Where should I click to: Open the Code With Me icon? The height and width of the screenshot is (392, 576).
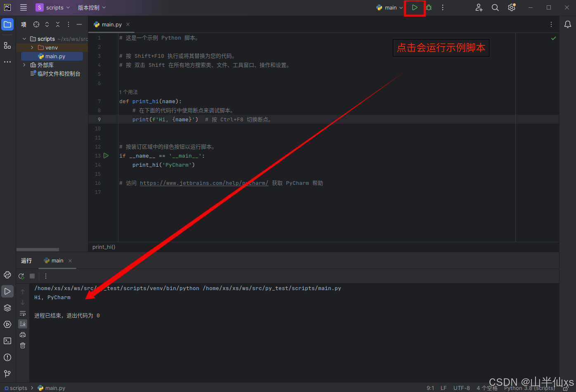[x=479, y=7]
